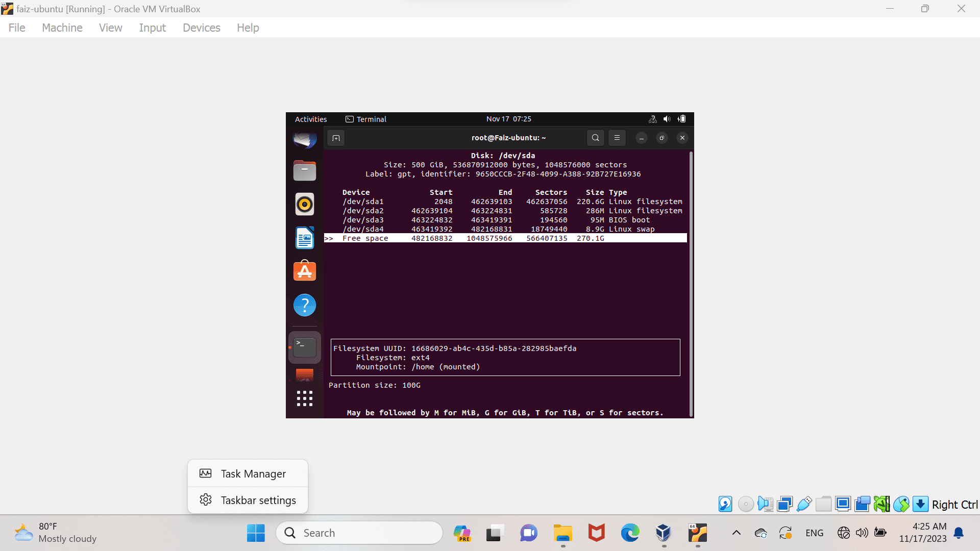Click the Ubuntu volume speaker icon
980x551 pixels.
pos(667,119)
